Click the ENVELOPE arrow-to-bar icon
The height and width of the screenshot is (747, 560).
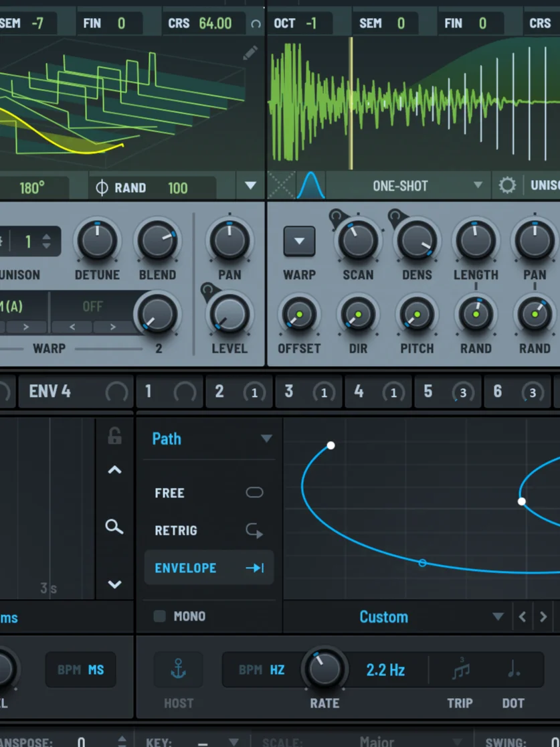point(255,568)
